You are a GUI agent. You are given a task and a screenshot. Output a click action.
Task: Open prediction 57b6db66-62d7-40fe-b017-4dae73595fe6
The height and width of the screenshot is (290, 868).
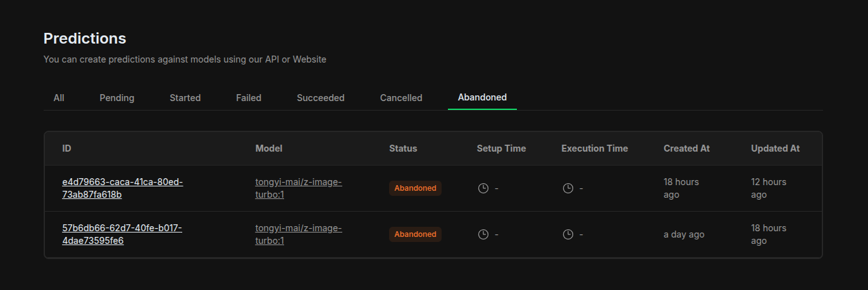(x=122, y=234)
